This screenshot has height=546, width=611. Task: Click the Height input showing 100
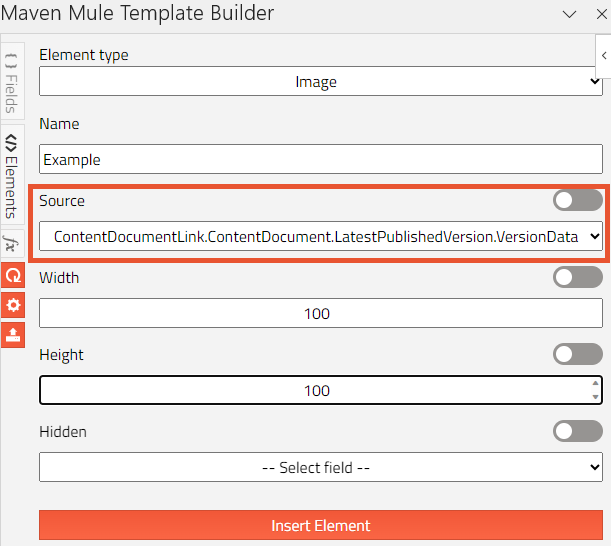(x=321, y=390)
